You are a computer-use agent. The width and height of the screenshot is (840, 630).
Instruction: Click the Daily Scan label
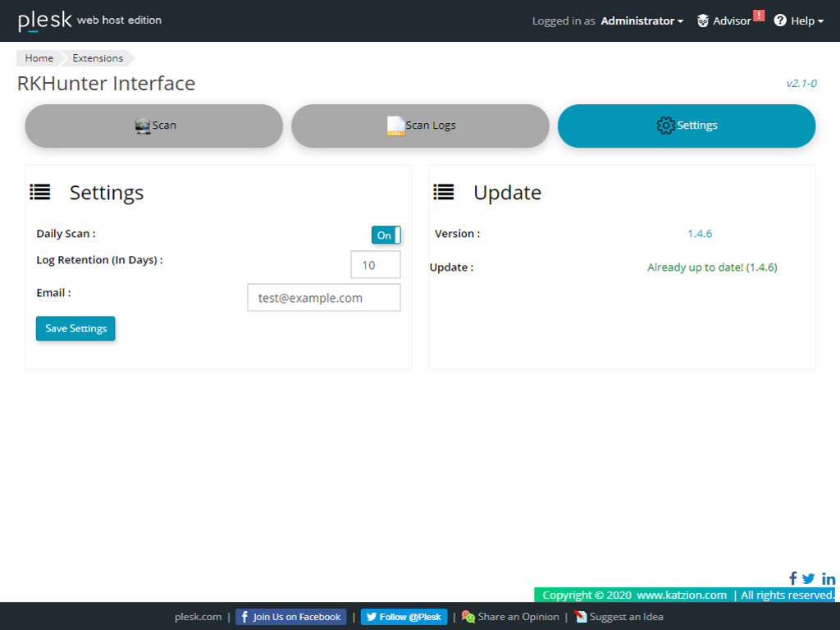[x=66, y=234]
